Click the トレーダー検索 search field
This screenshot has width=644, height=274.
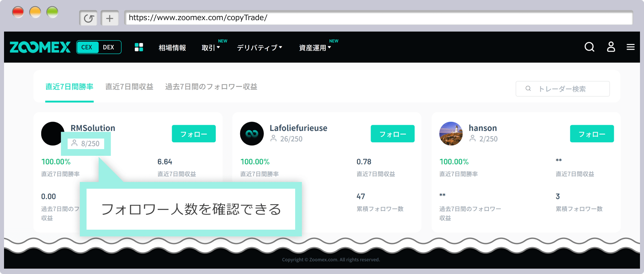click(x=562, y=89)
